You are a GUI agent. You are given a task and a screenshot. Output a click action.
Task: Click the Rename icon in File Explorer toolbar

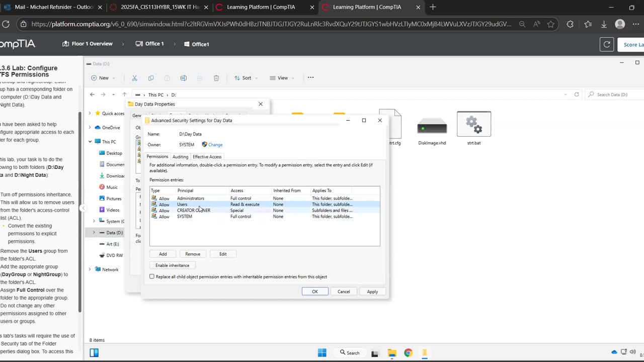coord(184,78)
